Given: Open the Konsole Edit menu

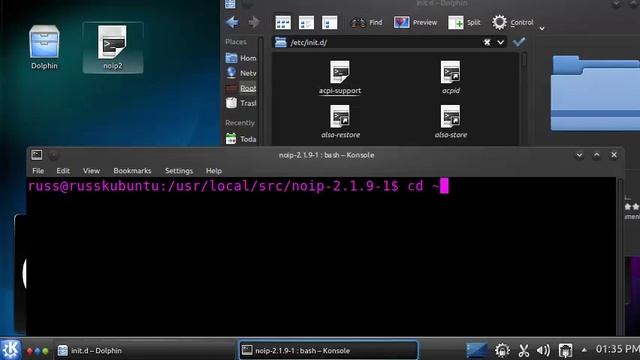Looking at the screenshot, I should click(63, 171).
